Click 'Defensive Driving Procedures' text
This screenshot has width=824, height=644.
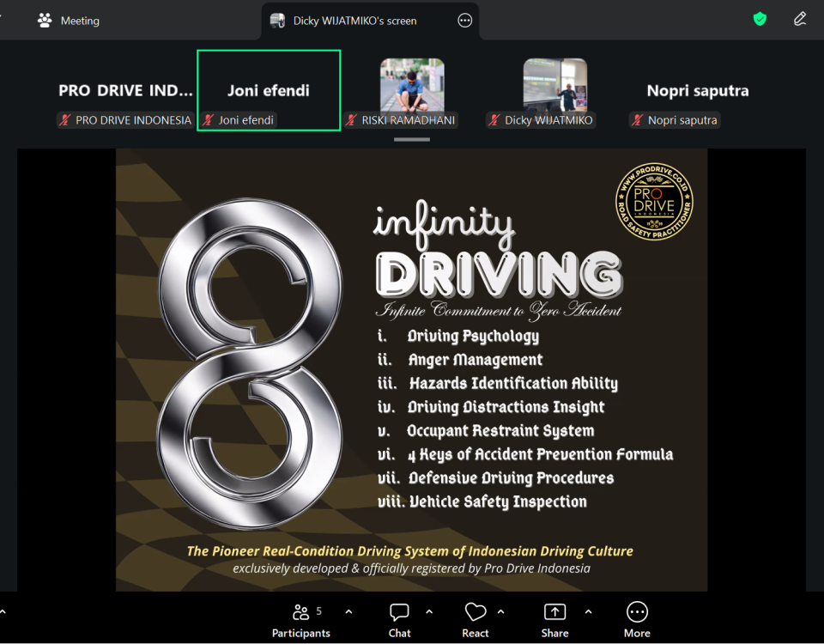(x=511, y=478)
